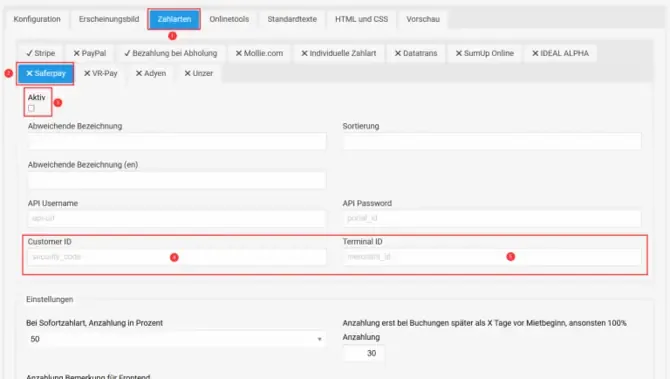Open the IDEAL ALPHA tab
The height and width of the screenshot is (379, 670).
(x=561, y=53)
